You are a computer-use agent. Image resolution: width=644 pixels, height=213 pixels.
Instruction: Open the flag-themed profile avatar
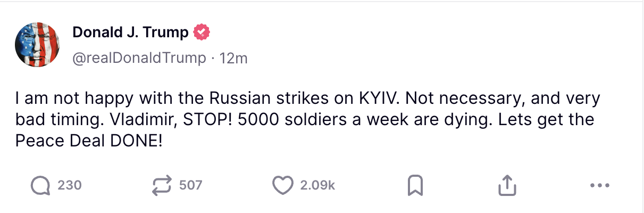pos(37,45)
